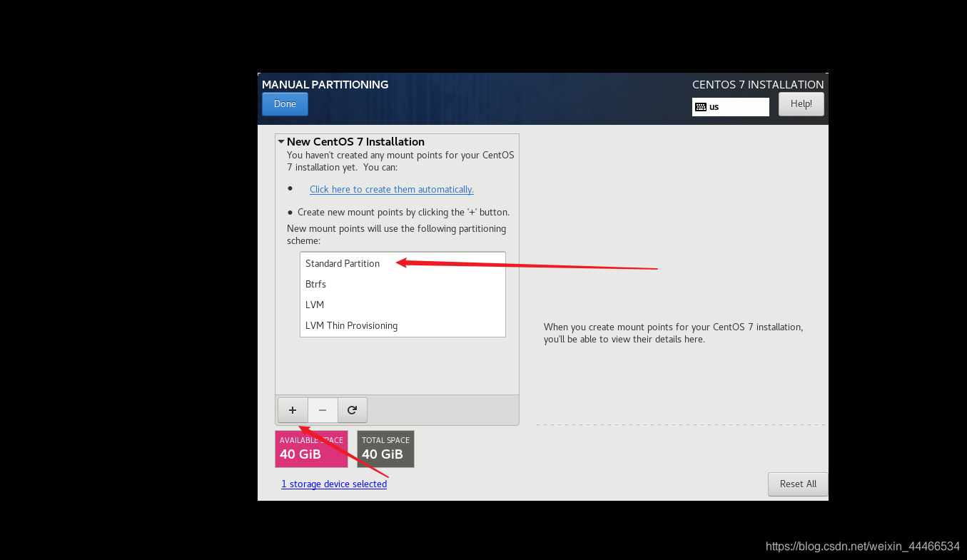The width and height of the screenshot is (967, 560).
Task: Click the blue Done button
Action: 285,104
